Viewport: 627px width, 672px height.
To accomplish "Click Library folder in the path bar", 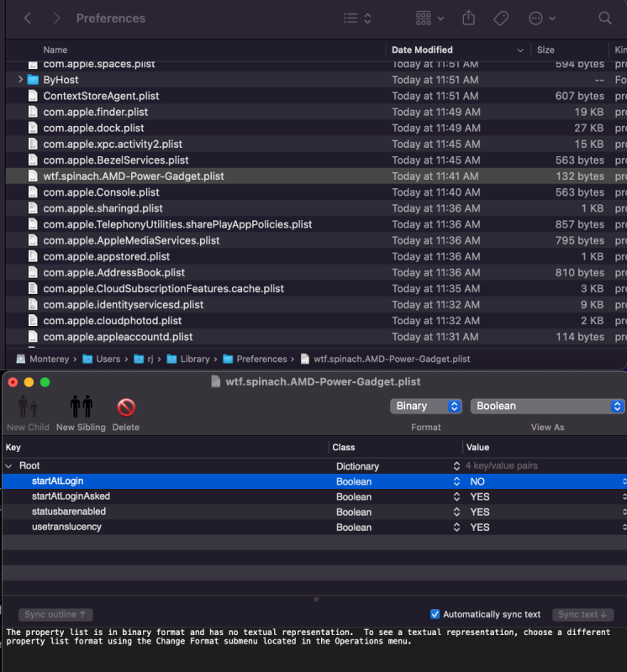I will click(187, 360).
